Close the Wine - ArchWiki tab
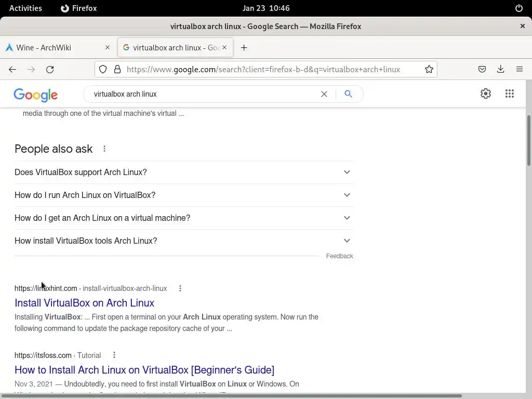 pyautogui.click(x=108, y=47)
